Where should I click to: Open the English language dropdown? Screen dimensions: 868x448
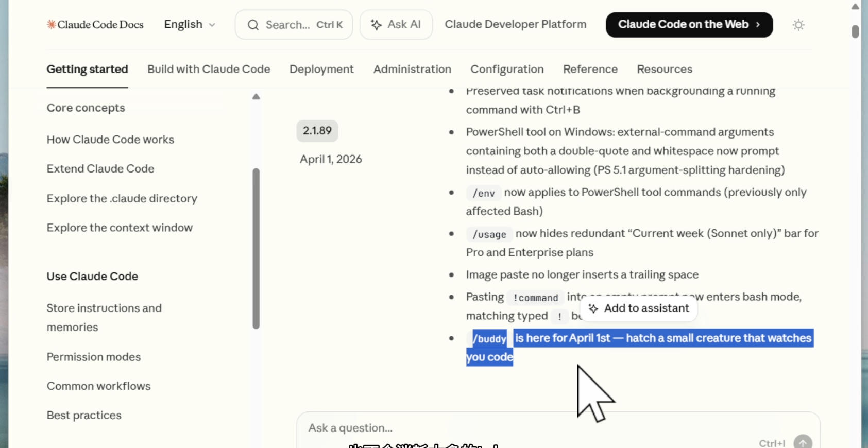pos(189,25)
